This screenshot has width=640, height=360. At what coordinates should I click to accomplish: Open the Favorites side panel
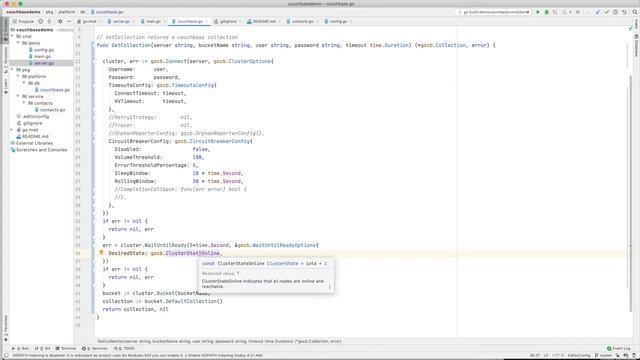[x=5, y=328]
